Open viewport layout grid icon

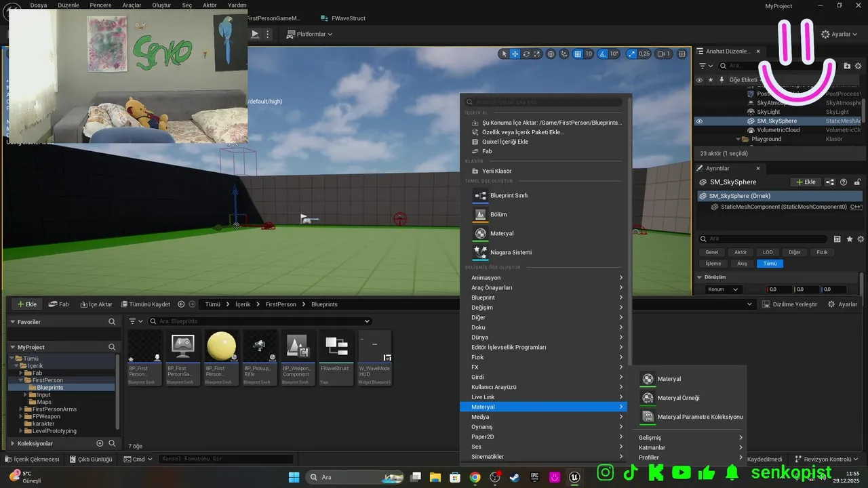coord(682,54)
